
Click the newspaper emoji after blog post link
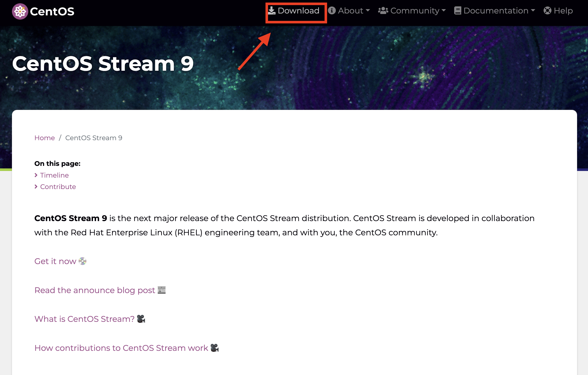pyautogui.click(x=162, y=290)
